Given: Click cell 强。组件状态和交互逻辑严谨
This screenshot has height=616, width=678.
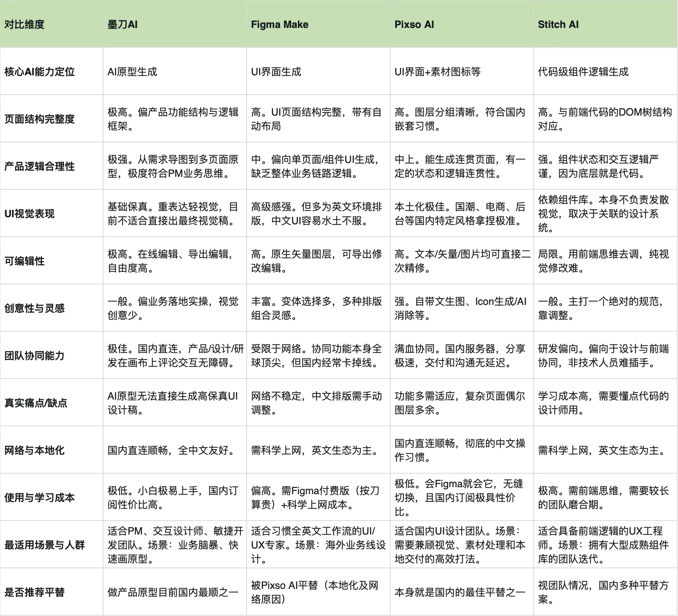Looking at the screenshot, I should point(606,166).
